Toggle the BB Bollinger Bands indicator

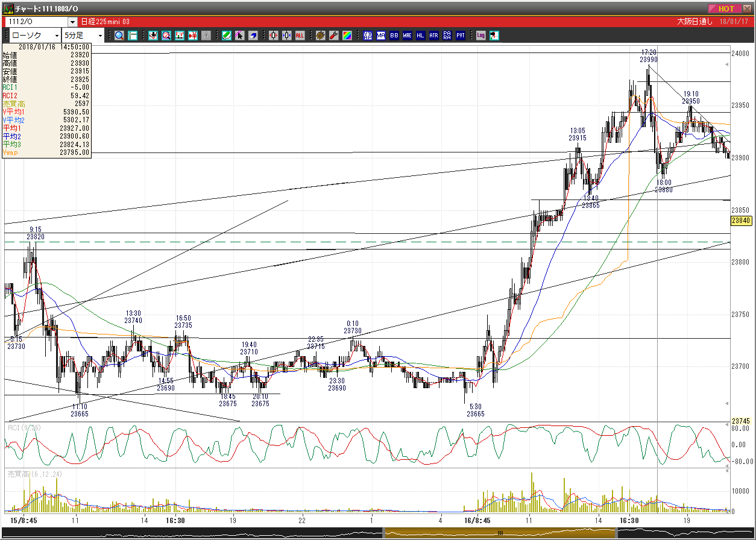click(394, 35)
